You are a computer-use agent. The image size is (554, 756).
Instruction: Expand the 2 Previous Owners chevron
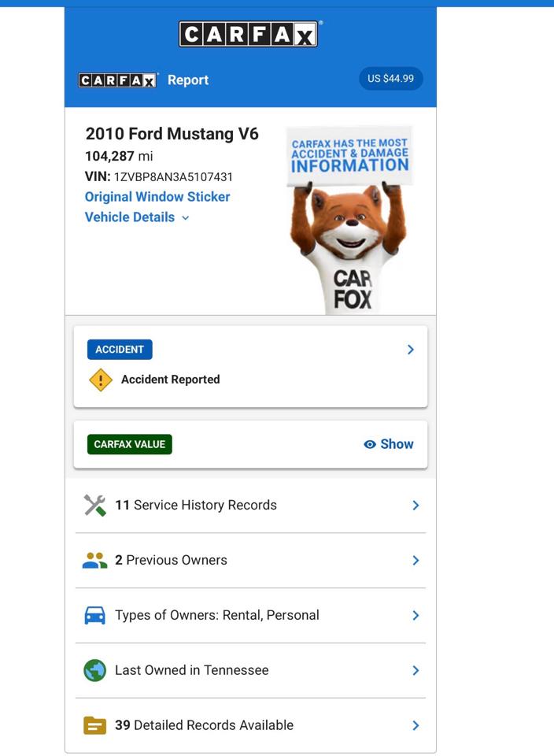[415, 560]
